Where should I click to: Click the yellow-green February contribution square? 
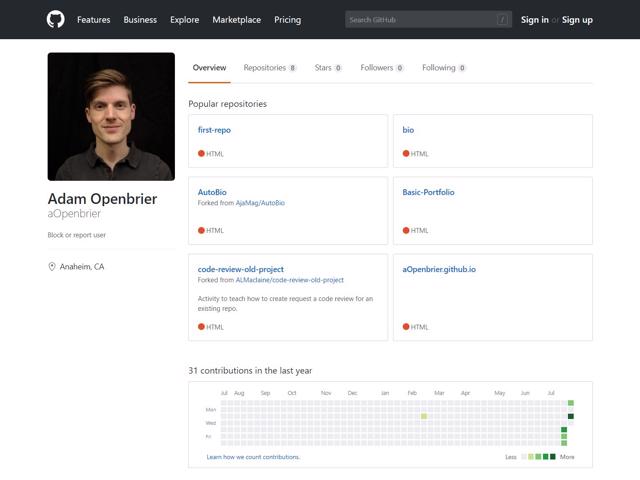[424, 416]
